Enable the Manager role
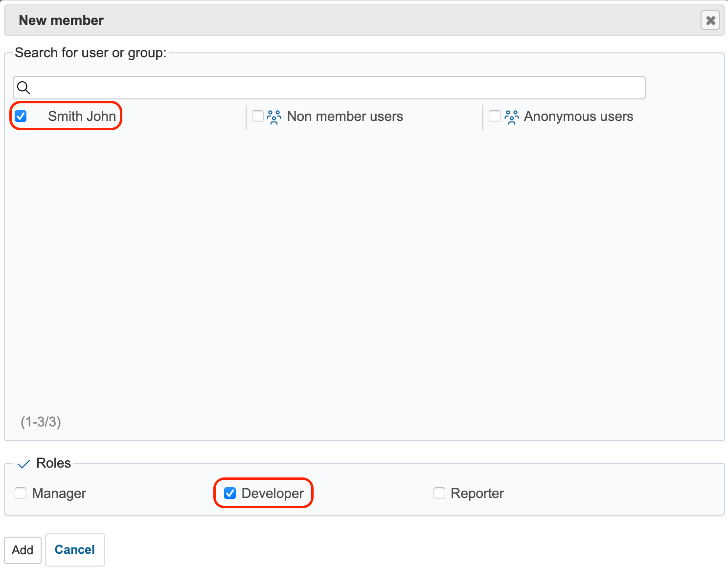 pyautogui.click(x=20, y=493)
